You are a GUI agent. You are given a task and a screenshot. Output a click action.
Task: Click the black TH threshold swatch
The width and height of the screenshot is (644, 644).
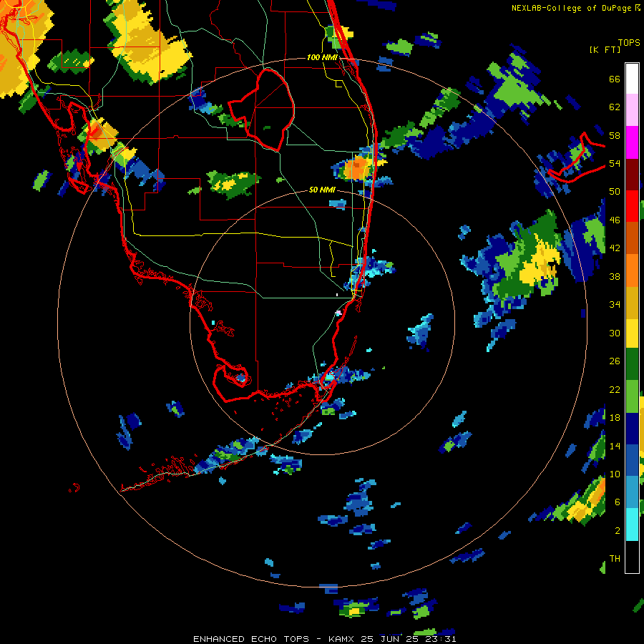click(632, 557)
